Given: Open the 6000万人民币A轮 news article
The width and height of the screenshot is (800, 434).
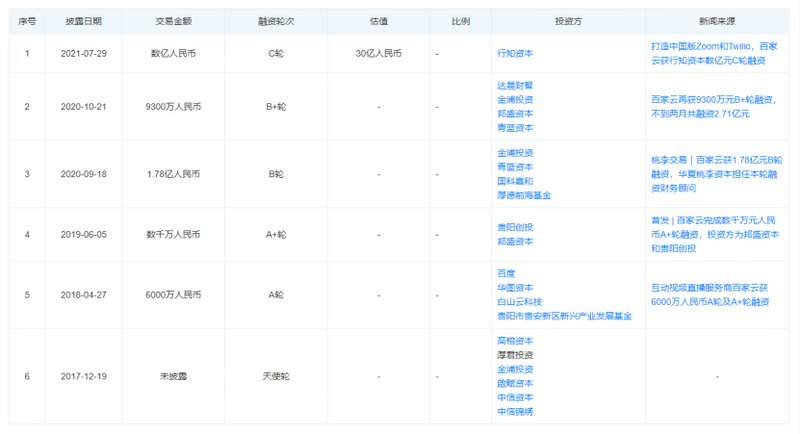Looking at the screenshot, I should [710, 295].
